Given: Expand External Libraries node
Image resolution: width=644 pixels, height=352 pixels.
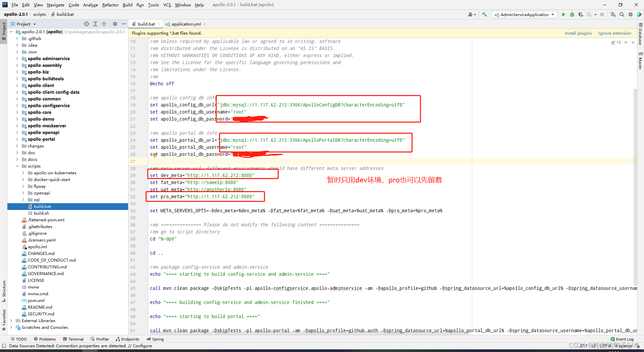Looking at the screenshot, I should [x=11, y=320].
